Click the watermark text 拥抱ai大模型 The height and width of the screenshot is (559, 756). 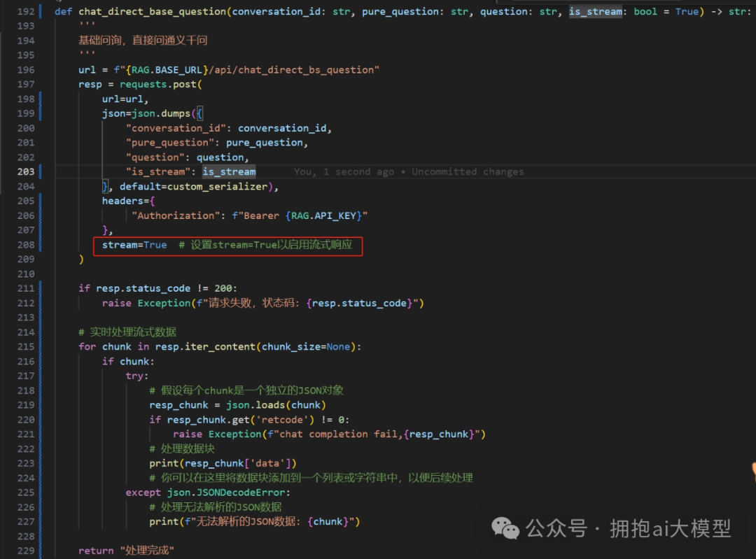pos(670,528)
